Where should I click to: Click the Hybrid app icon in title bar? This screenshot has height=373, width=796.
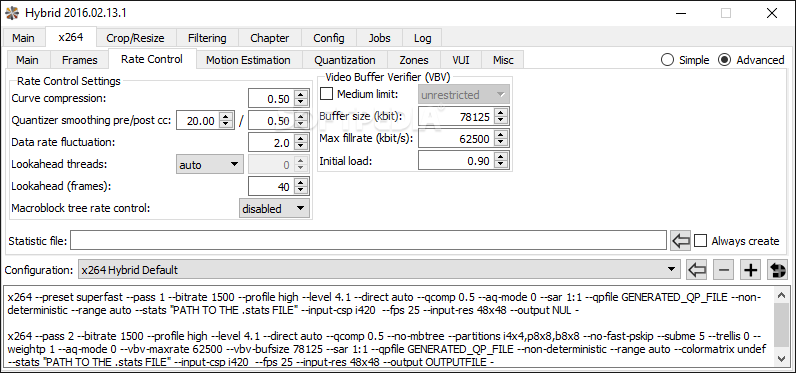pyautogui.click(x=11, y=13)
